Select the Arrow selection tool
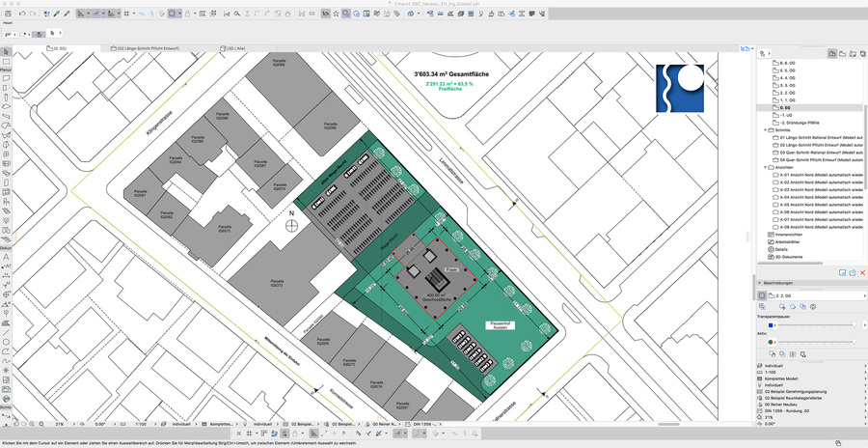 6,51
